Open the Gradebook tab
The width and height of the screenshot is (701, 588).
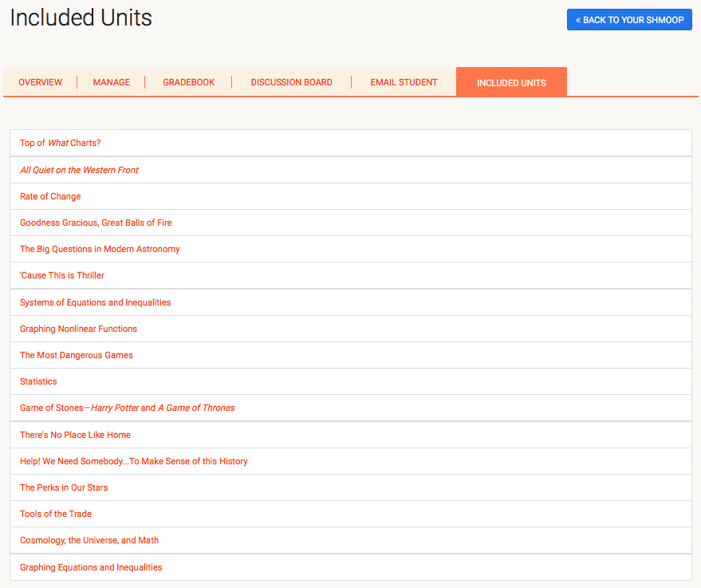(x=189, y=82)
